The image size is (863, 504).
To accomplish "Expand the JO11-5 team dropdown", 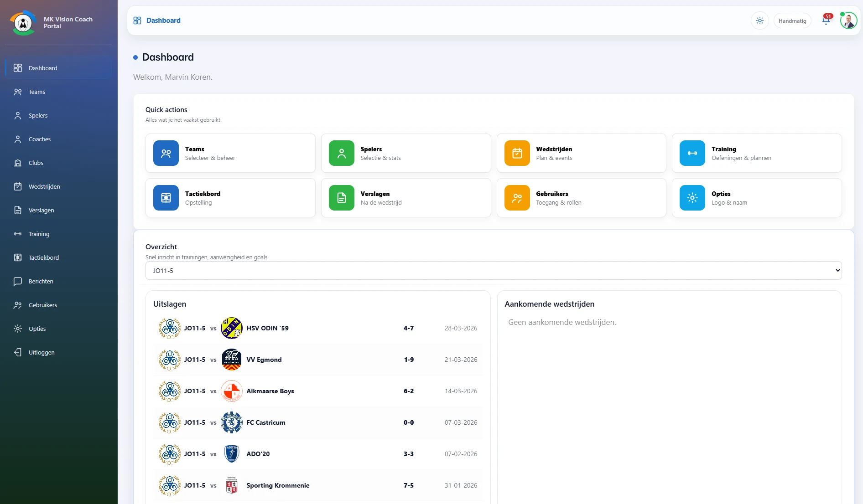I will tap(494, 270).
